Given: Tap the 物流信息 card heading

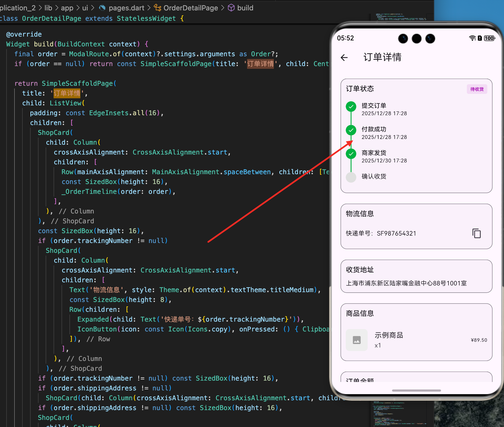Looking at the screenshot, I should (360, 214).
